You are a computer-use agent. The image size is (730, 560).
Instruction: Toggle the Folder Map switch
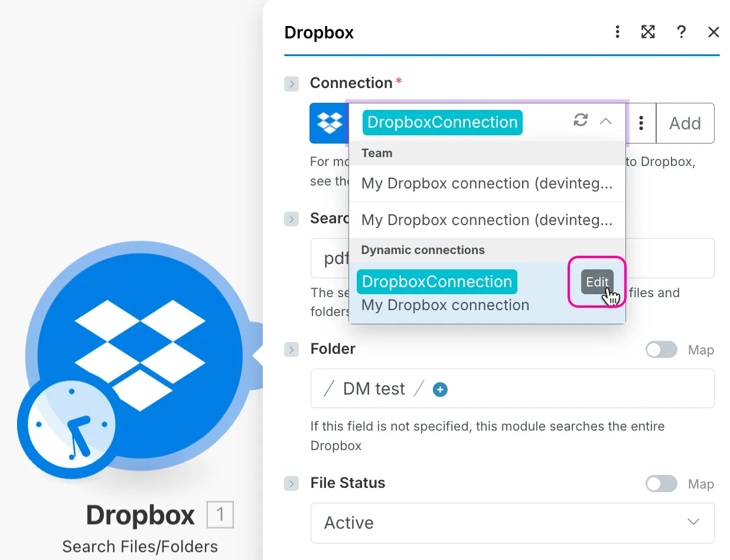tap(661, 350)
